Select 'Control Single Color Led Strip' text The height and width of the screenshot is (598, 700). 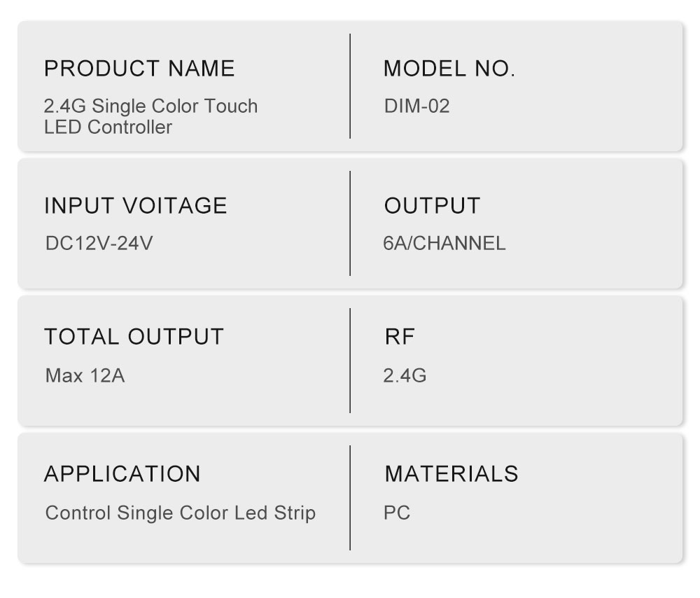coord(180,513)
